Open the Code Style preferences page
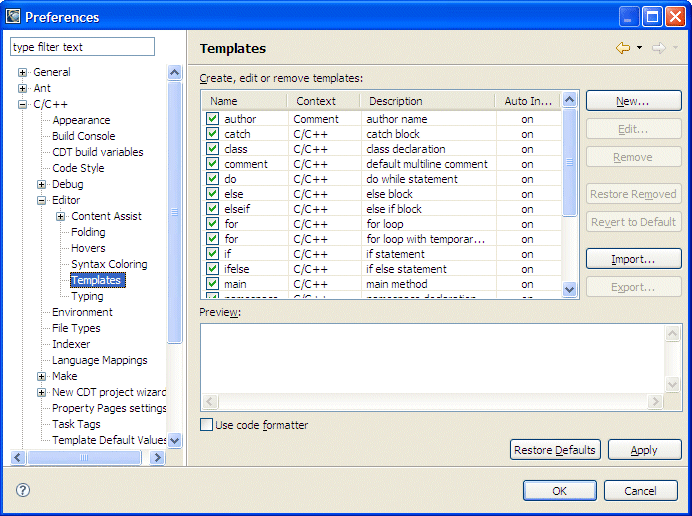Screen dimensions: 692x516 78,168
